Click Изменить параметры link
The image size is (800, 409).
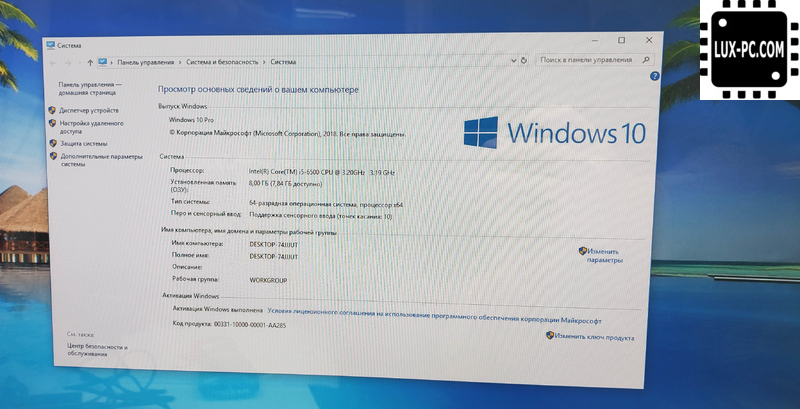604,255
